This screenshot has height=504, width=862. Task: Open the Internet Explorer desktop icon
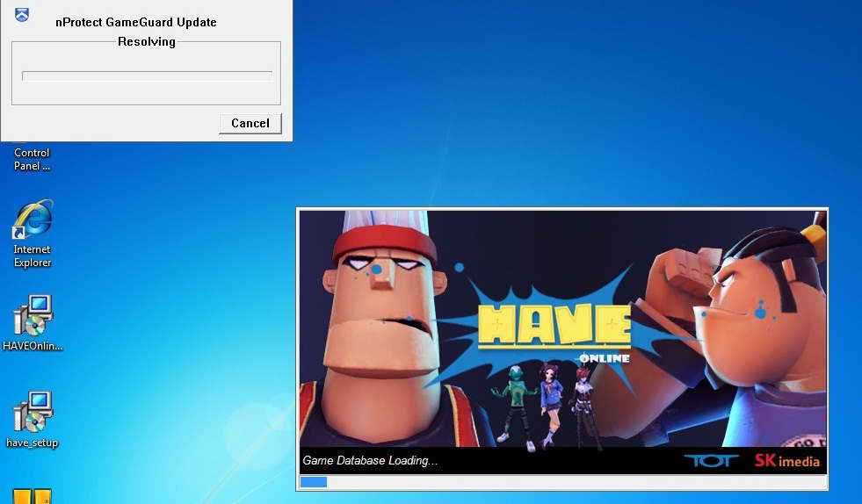click(33, 234)
